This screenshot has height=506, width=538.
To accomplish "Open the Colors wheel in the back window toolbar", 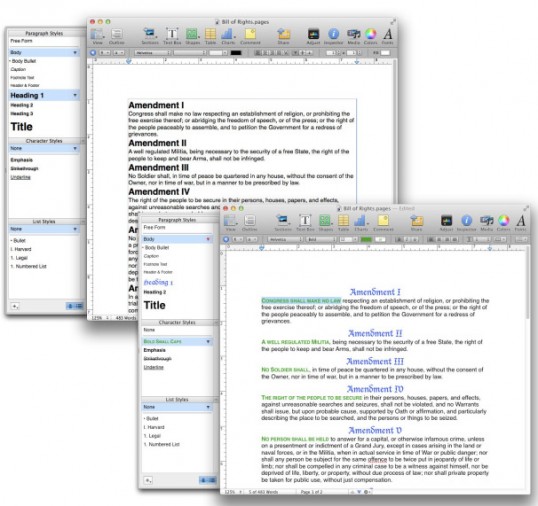I will click(371, 34).
